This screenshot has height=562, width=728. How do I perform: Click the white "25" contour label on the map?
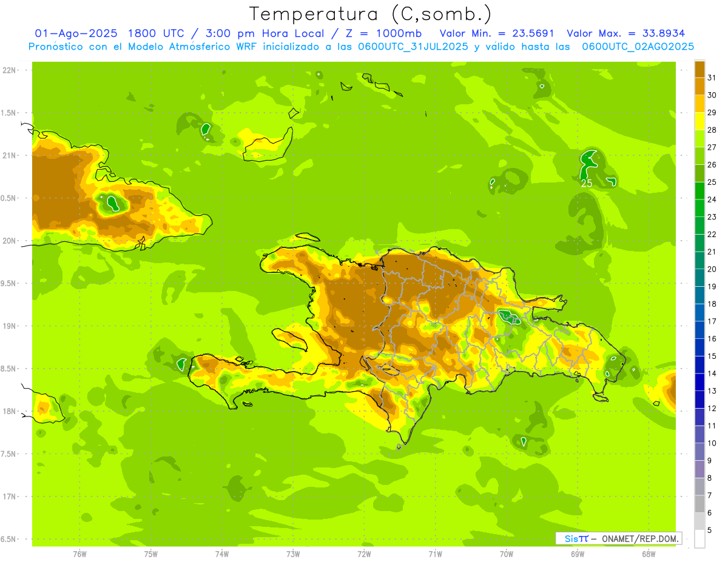(587, 183)
